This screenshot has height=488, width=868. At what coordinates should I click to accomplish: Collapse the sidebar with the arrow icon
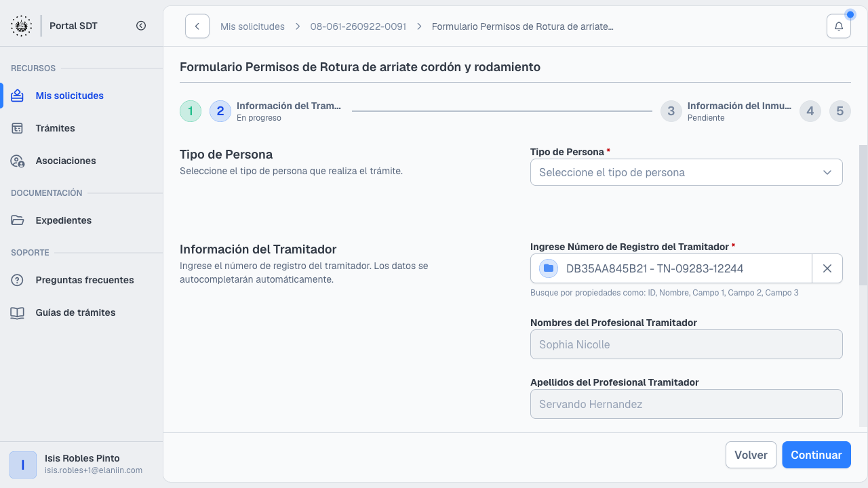click(141, 26)
